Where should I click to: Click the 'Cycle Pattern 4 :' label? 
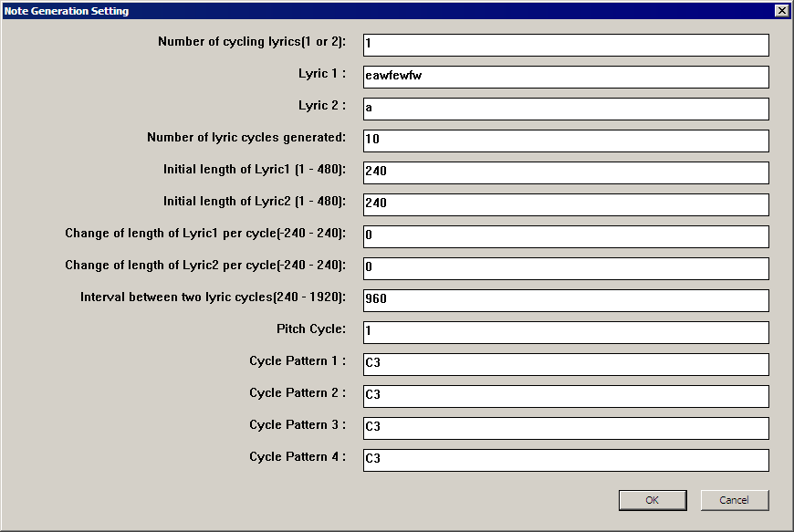tap(298, 456)
